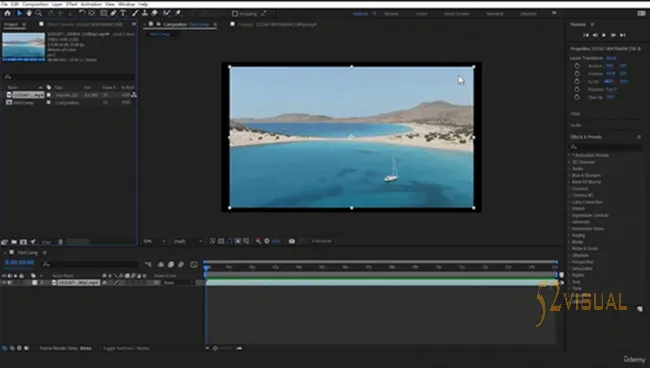Toggle Rotation stopwatch in Properties
Viewport: 650px width, 368px height.
coord(577,89)
